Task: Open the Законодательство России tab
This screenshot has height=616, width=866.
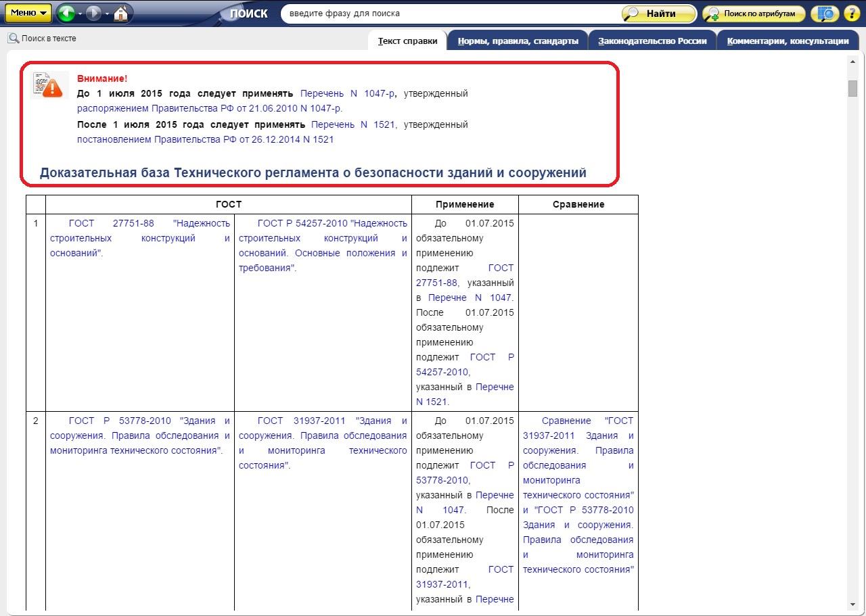Action: pyautogui.click(x=652, y=41)
